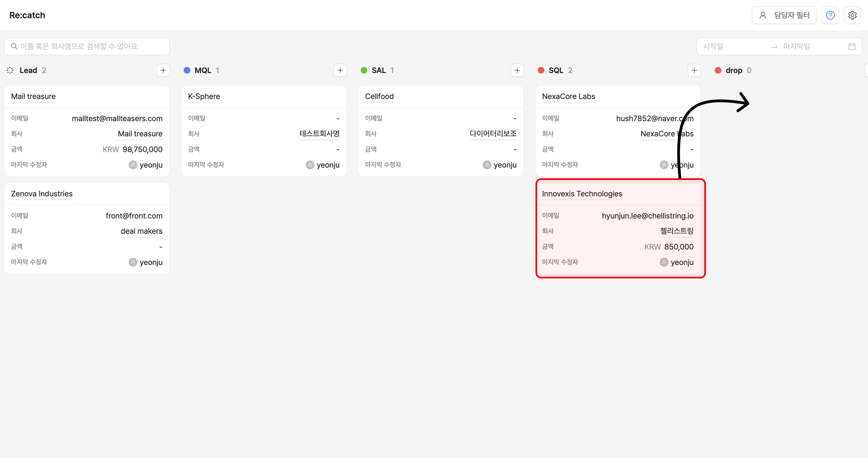This screenshot has height=458, width=868.
Task: Add a new card in SAL column
Action: pyautogui.click(x=517, y=70)
